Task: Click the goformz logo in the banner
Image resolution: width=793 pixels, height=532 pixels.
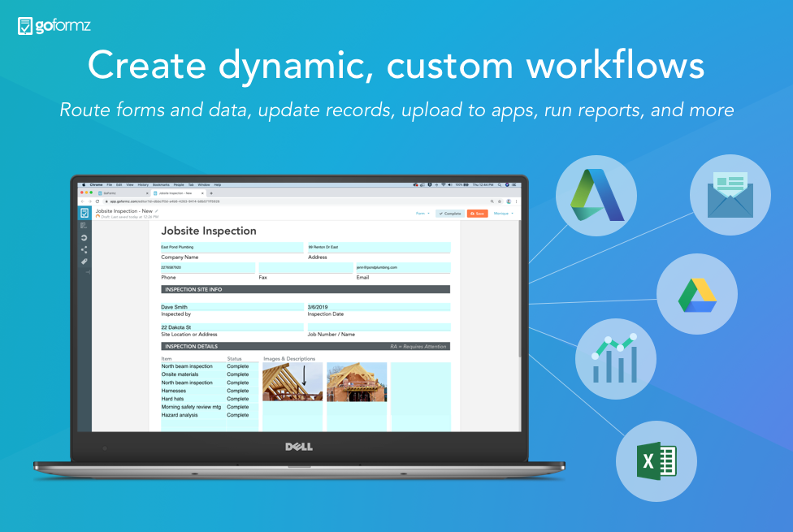Action: (x=54, y=25)
